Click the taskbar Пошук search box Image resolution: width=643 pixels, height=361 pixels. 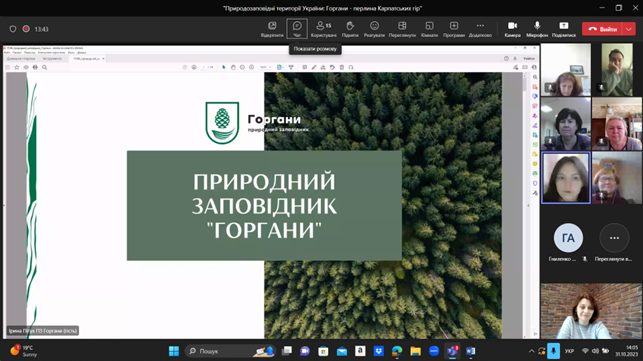pos(230,351)
